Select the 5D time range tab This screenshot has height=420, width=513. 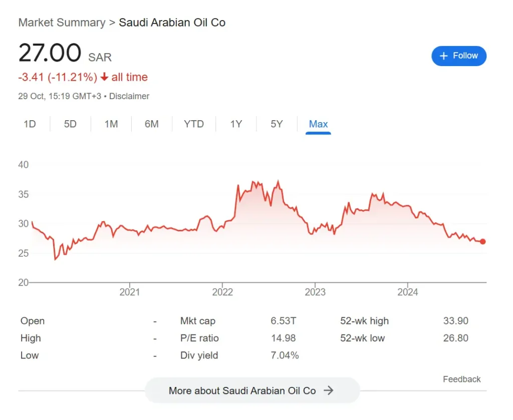[70, 124]
